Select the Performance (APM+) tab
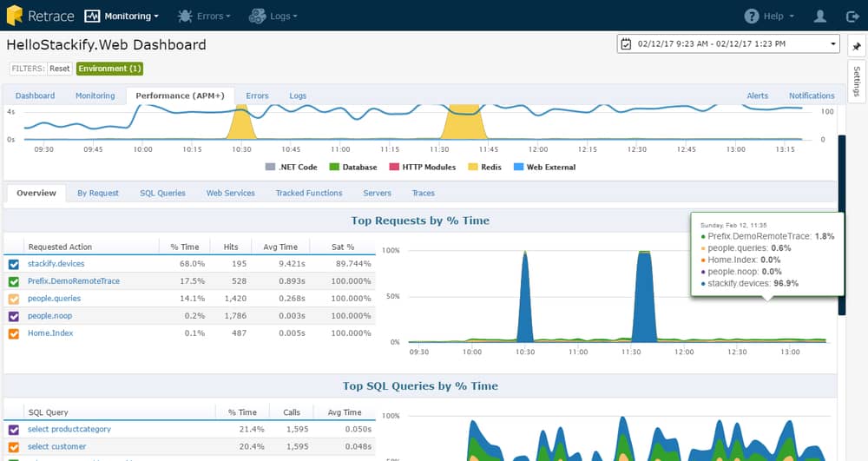The height and width of the screenshot is (461, 868). click(x=180, y=95)
